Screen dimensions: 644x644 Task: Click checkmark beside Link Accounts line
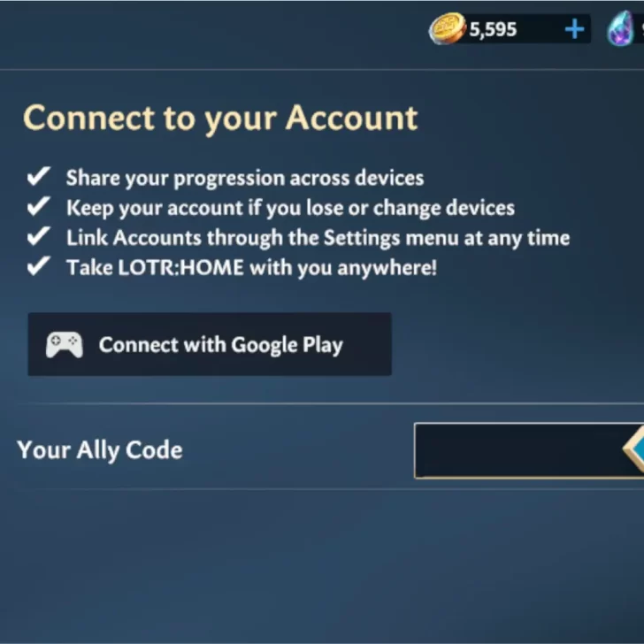39,236
